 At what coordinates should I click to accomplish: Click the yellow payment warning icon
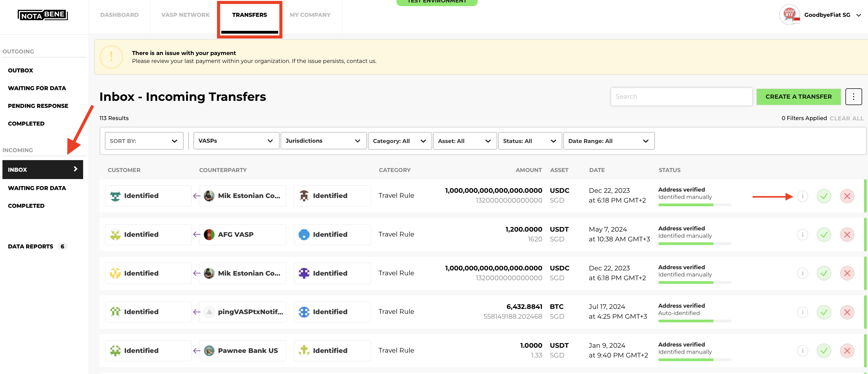point(111,57)
